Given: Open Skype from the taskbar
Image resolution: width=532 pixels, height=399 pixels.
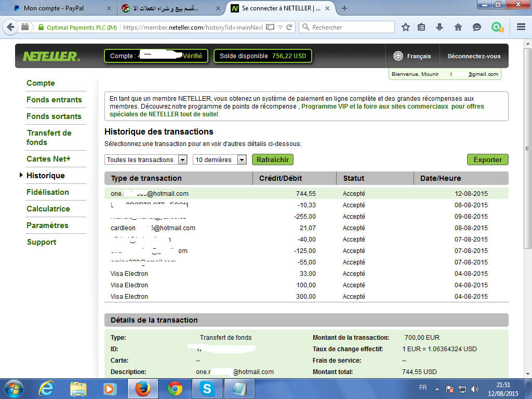Looking at the screenshot, I should point(207,389).
